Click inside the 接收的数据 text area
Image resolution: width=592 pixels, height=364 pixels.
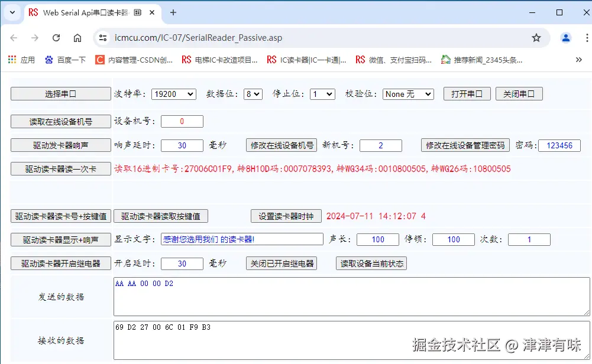[x=351, y=340]
